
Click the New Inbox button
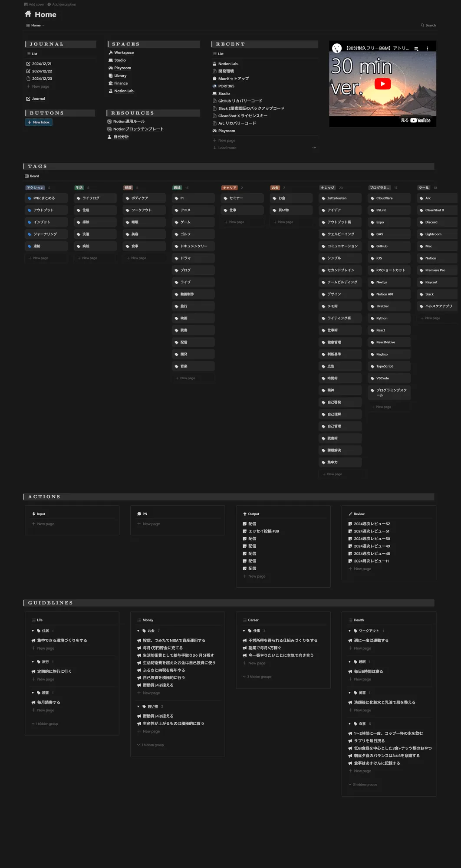[x=39, y=122]
